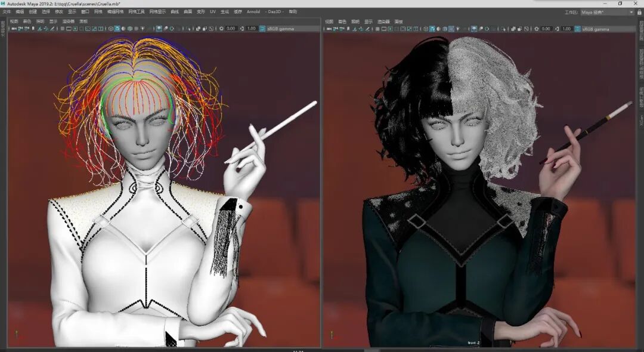
Task: Toggle textured display in left viewport
Action: 136,29
